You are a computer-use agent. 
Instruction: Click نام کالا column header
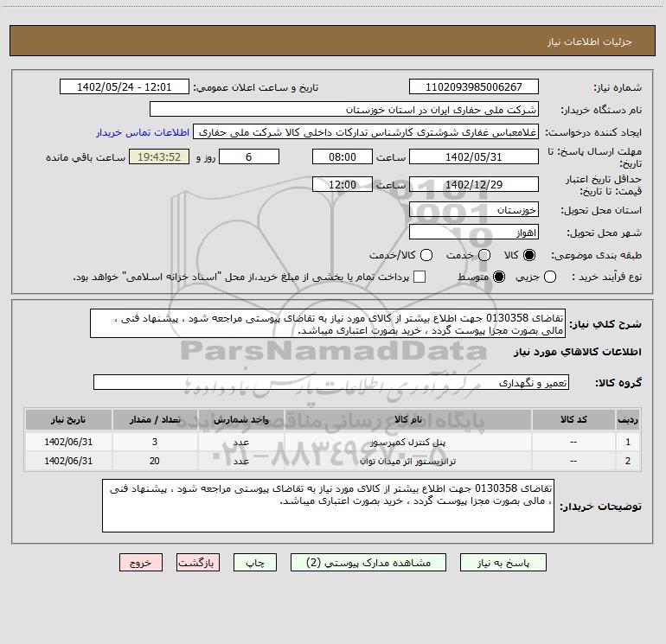click(407, 419)
